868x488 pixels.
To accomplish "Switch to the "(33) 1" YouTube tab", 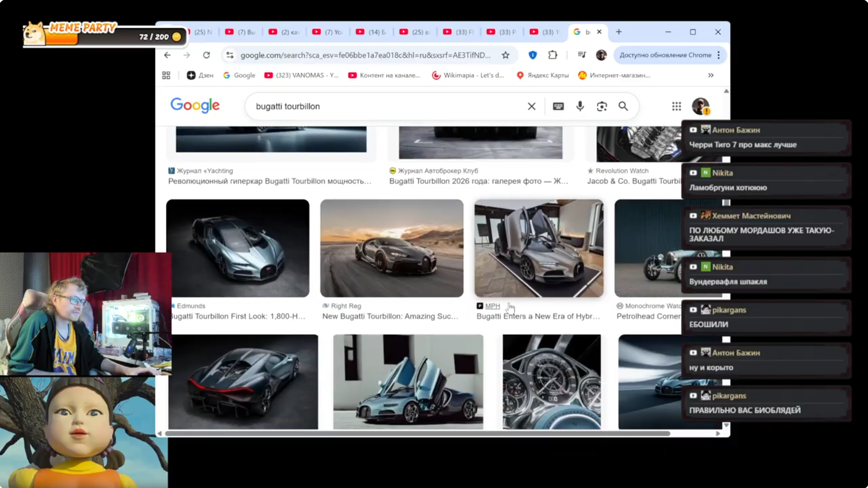I will tap(545, 32).
